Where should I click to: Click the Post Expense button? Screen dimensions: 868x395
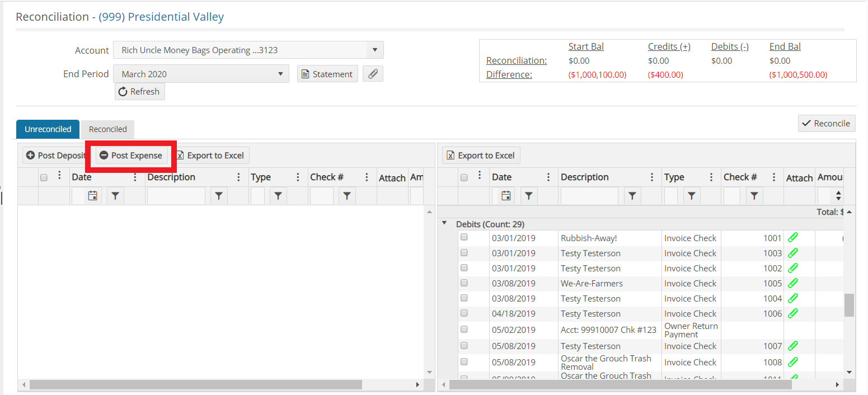coord(132,155)
